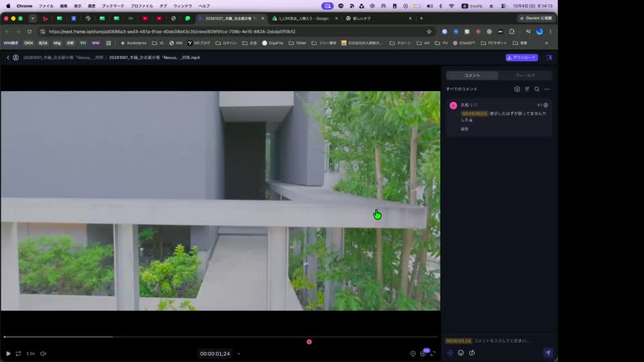Enter fullscreen mode

(433, 353)
